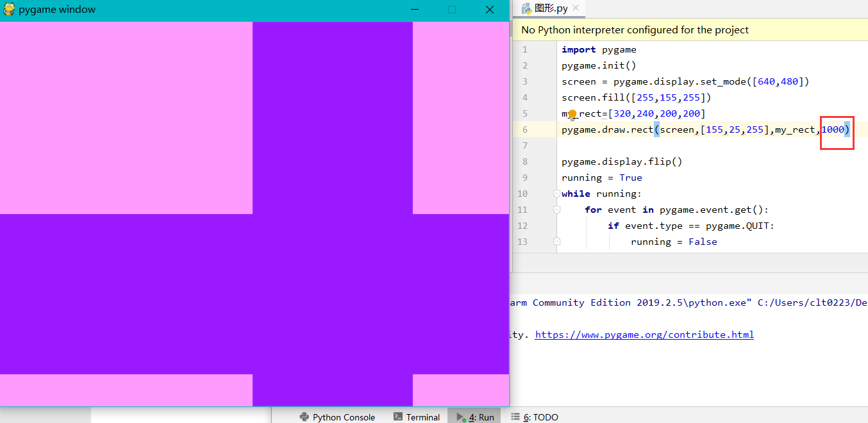Image resolution: width=868 pixels, height=423 pixels.
Task: Open the pygame.org contribute link
Action: point(644,335)
